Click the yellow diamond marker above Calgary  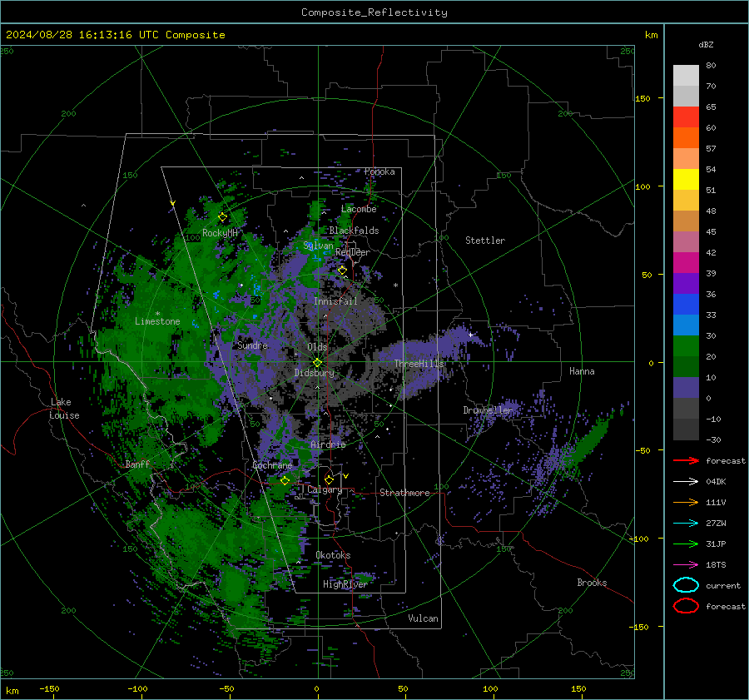[x=329, y=479]
